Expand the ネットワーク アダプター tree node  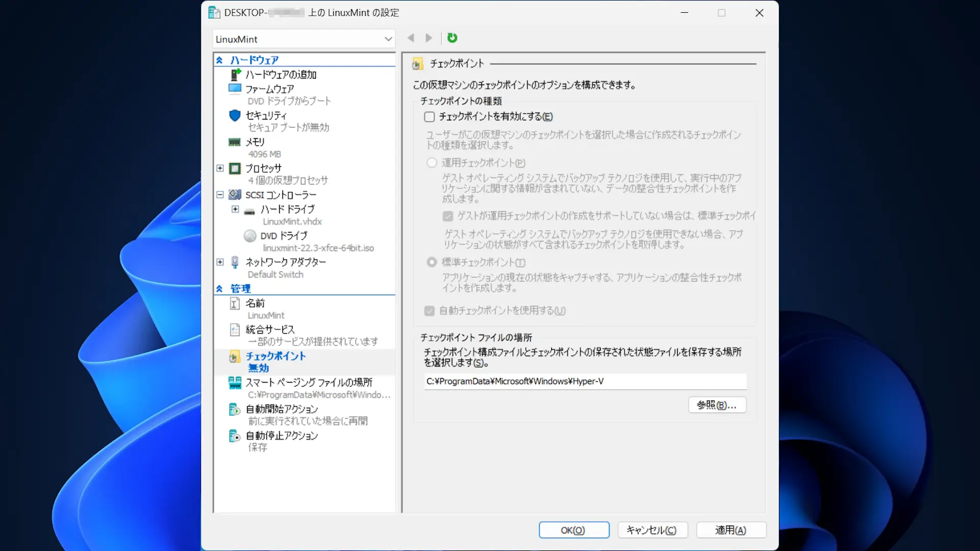point(220,262)
